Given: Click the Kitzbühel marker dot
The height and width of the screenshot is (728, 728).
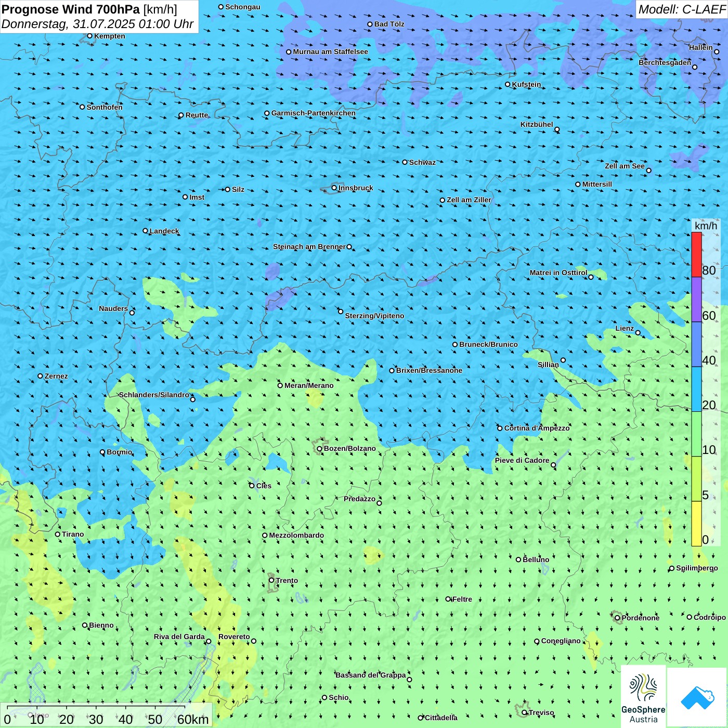Looking at the screenshot, I should 557,129.
